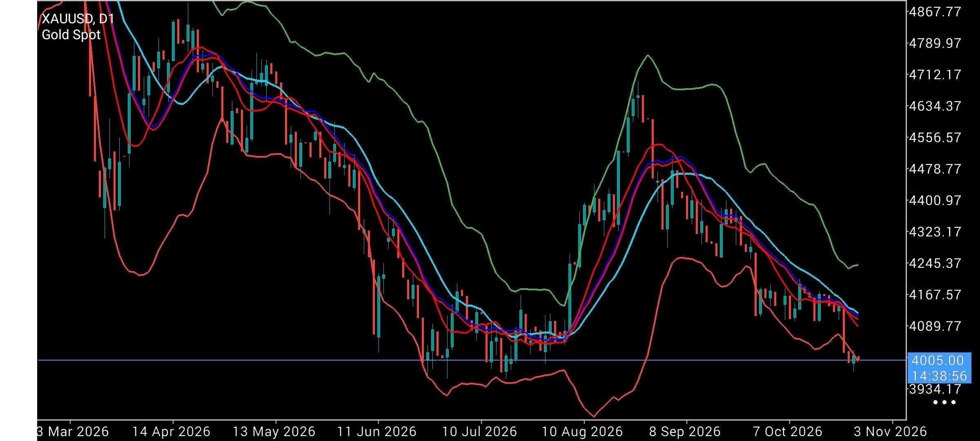Select the current price label 4005.00
This screenshot has width=980, height=441.
click(938, 361)
